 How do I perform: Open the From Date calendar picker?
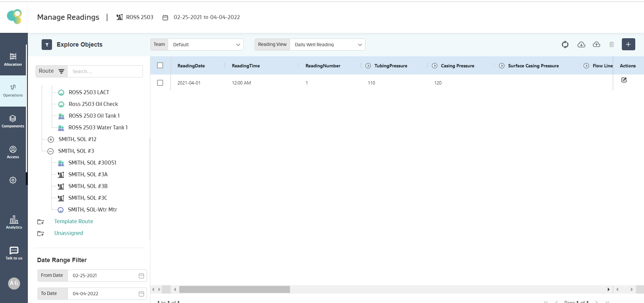141,276
